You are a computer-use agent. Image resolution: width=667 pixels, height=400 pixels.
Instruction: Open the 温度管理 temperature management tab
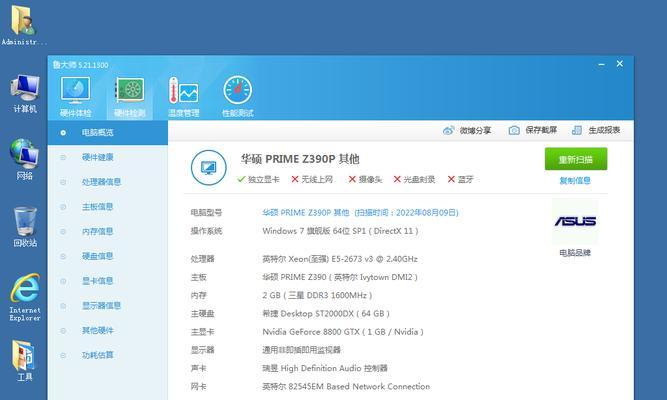coord(183,97)
